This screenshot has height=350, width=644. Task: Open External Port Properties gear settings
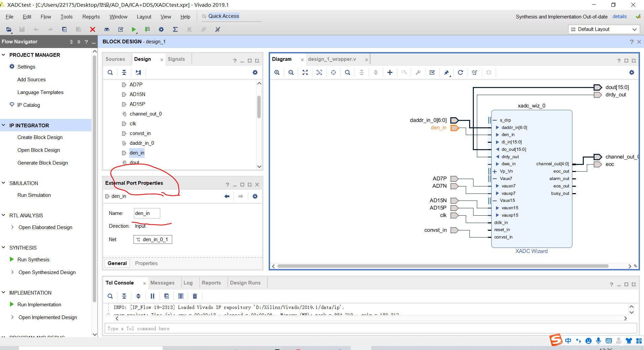click(255, 196)
